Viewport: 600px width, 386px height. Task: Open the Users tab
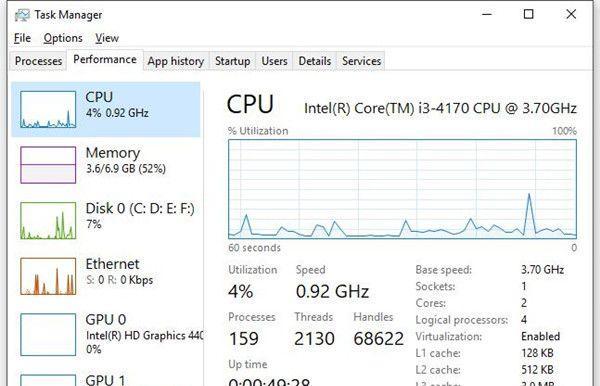[x=274, y=61]
